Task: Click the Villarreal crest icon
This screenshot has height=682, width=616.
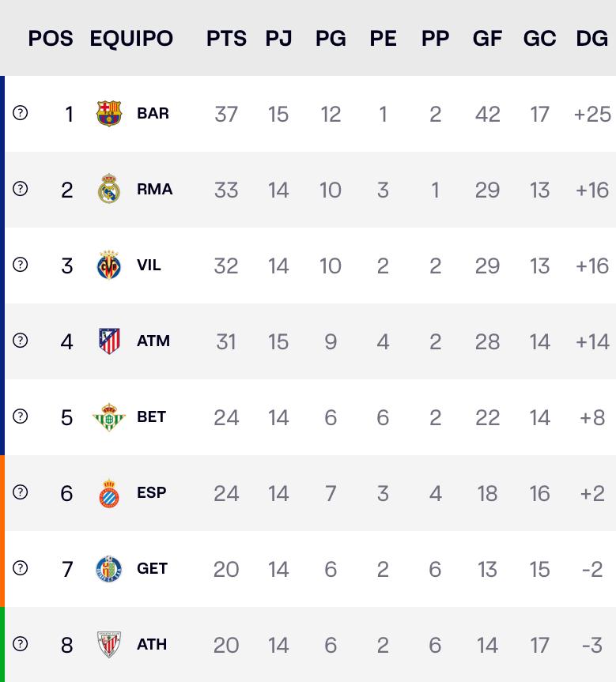Action: pos(109,266)
